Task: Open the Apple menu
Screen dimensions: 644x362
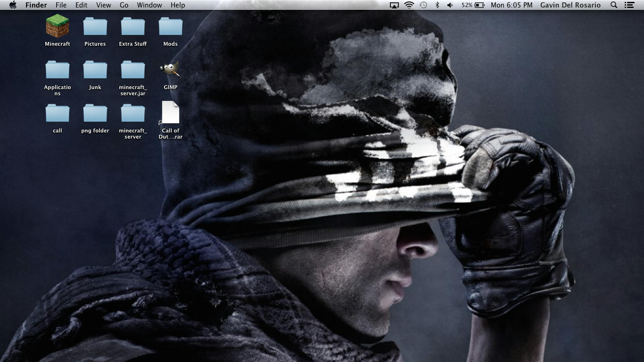Action: point(13,5)
